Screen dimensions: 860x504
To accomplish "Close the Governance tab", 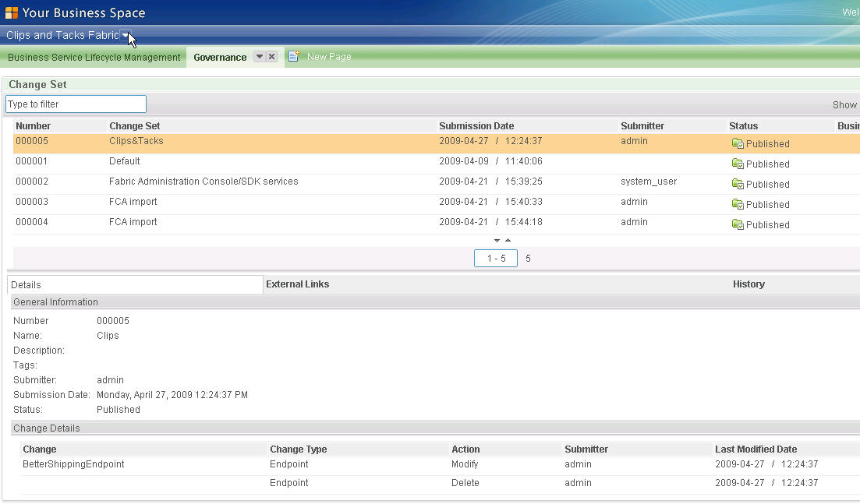I will pyautogui.click(x=271, y=57).
